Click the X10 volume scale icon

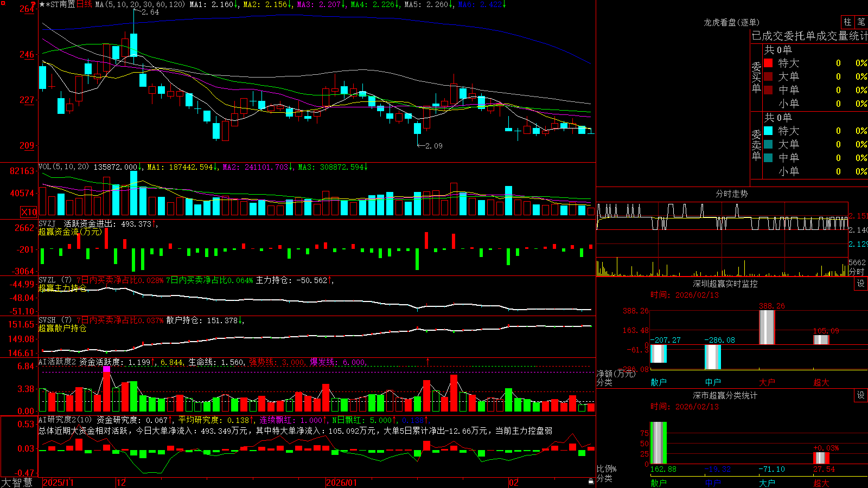(x=29, y=212)
